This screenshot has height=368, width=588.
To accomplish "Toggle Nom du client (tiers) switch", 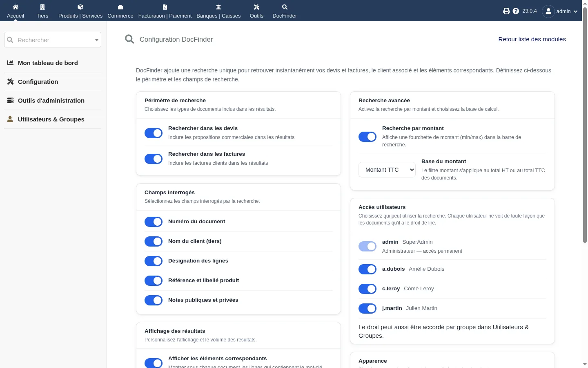I will click(x=154, y=241).
